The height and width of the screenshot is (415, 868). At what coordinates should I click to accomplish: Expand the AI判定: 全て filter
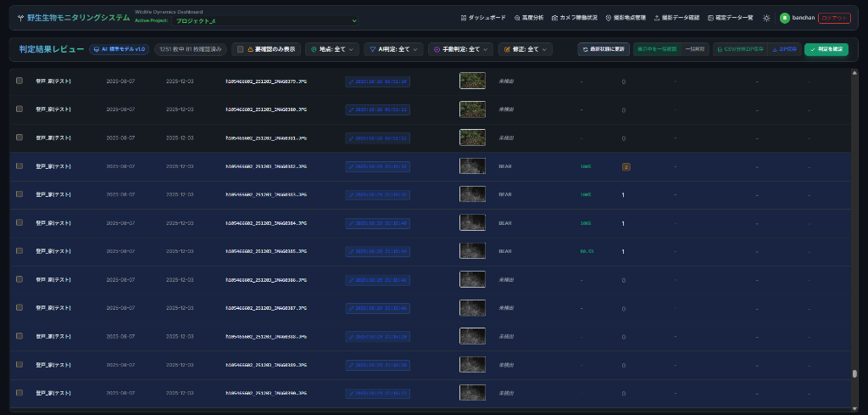(x=393, y=49)
